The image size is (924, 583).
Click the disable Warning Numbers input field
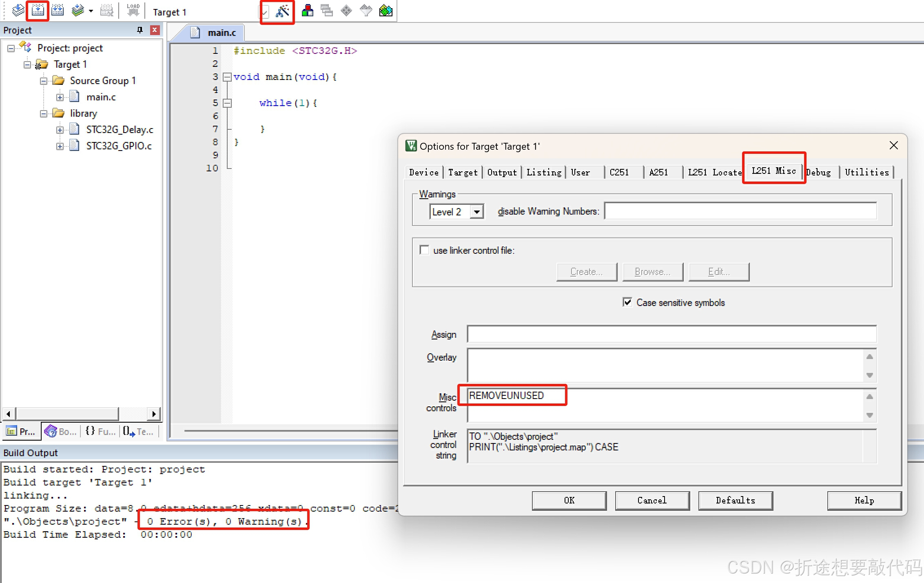pos(740,211)
